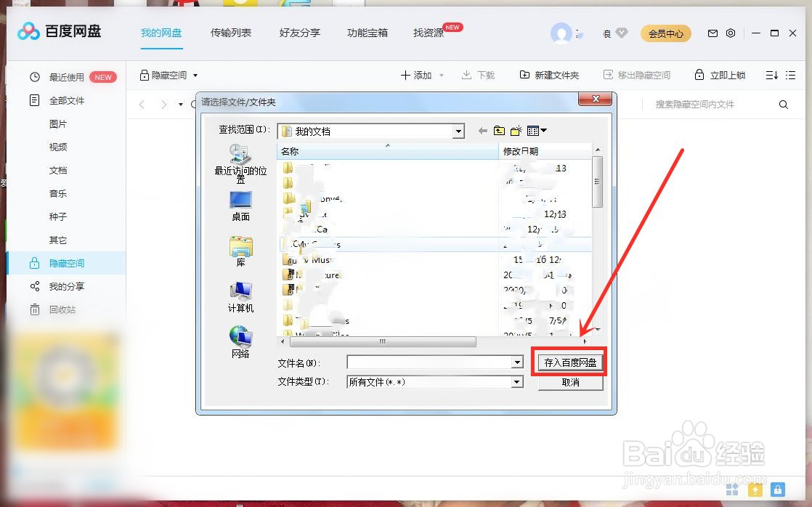Image resolution: width=812 pixels, height=507 pixels.
Task: Open the view menu icon in dialog
Action: tap(537, 131)
